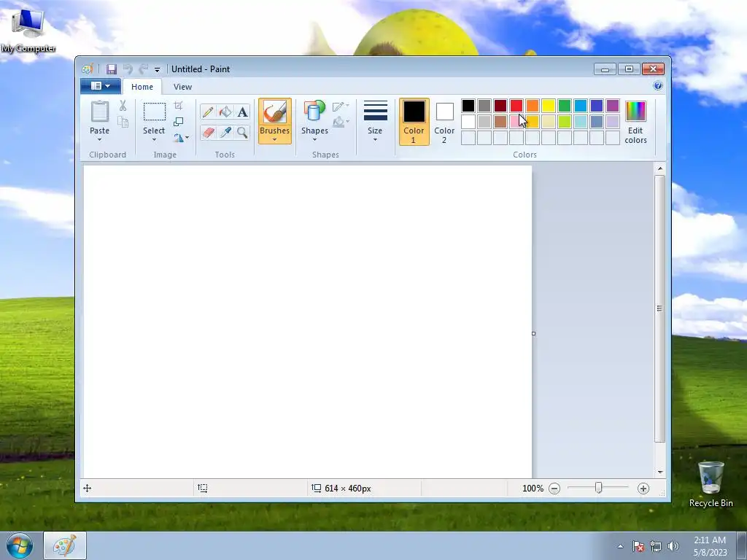Switch to the View ribbon tab

[x=182, y=87]
